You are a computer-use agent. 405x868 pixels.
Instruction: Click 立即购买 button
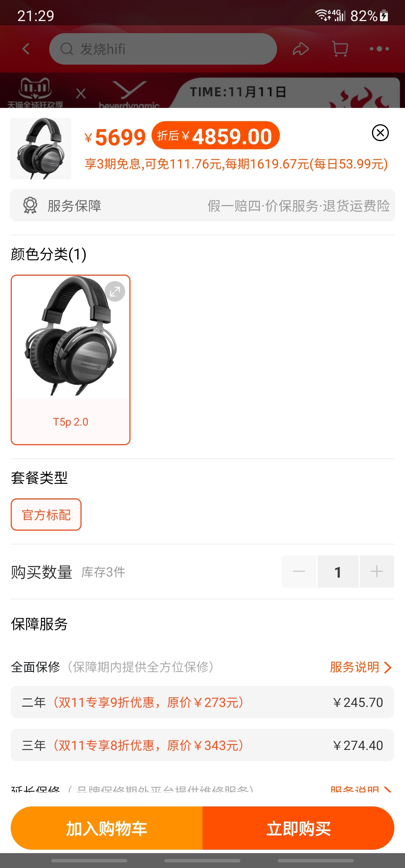(298, 828)
